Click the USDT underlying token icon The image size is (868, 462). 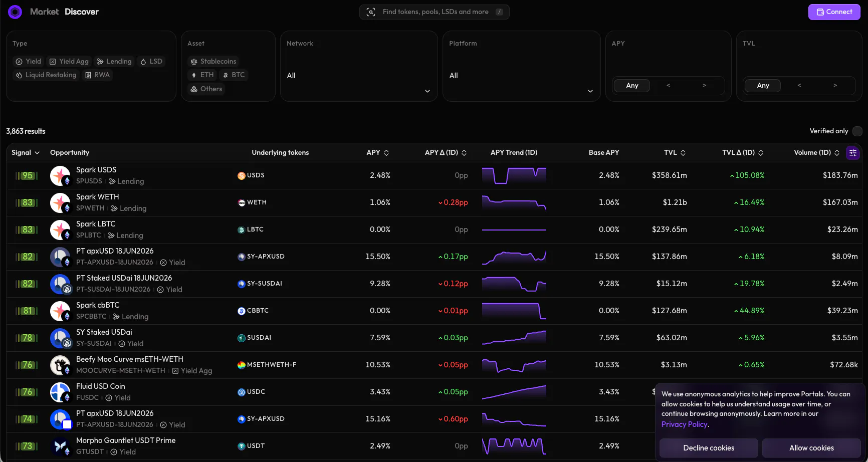point(241,446)
